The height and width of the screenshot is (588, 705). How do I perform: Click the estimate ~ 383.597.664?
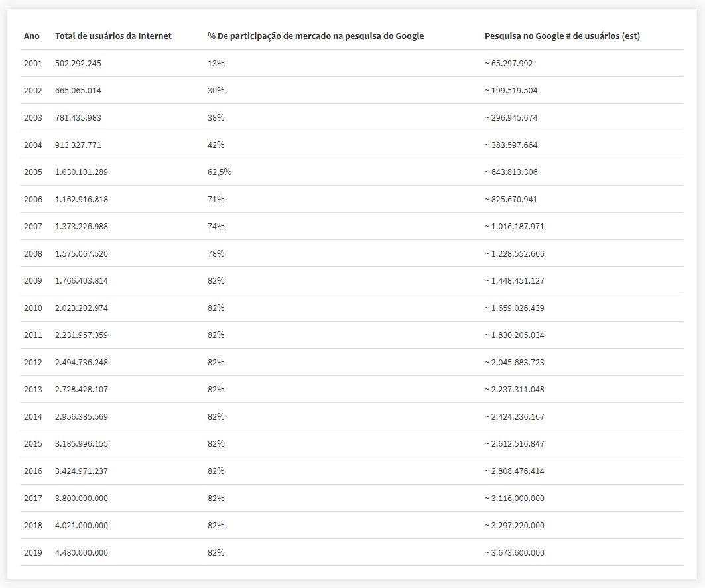click(x=511, y=145)
